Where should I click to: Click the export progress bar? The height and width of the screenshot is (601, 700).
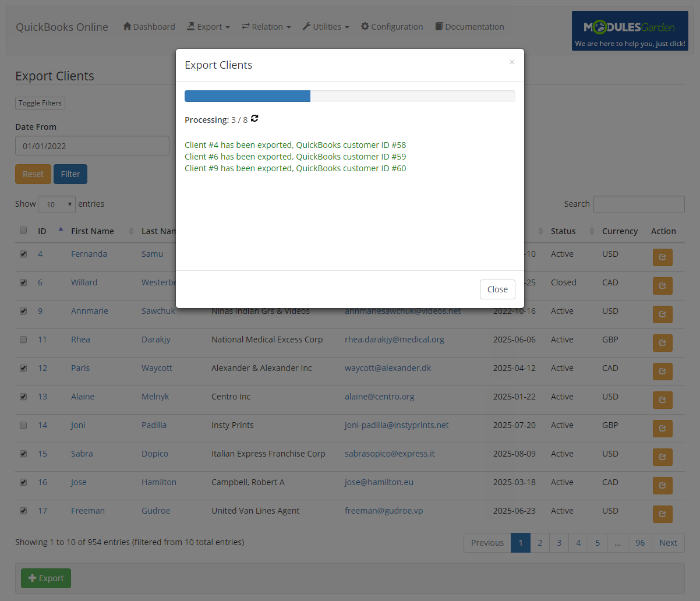click(x=349, y=96)
